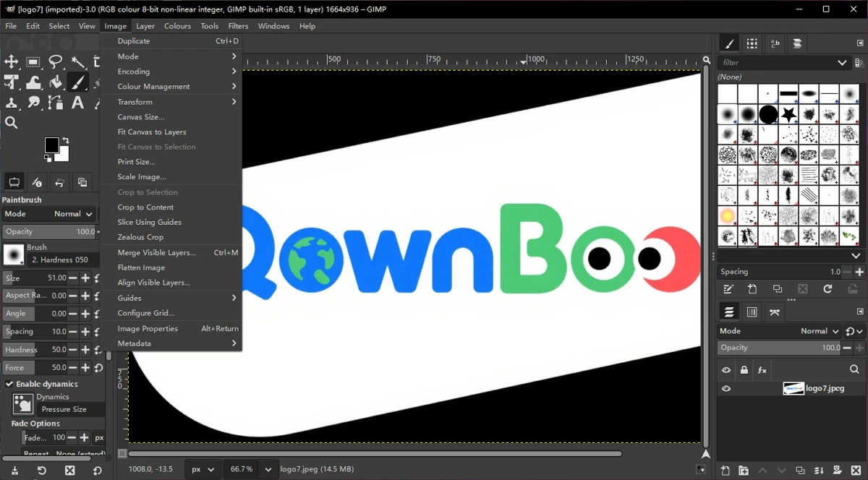Reset tool options to defaults
The image size is (868, 480).
(97, 471)
